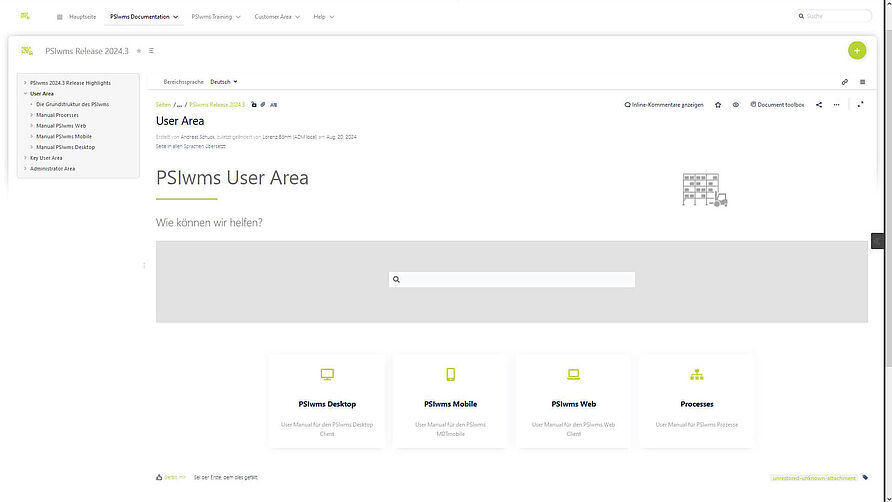Click the PSIwms Web laptop icon

[x=573, y=375]
